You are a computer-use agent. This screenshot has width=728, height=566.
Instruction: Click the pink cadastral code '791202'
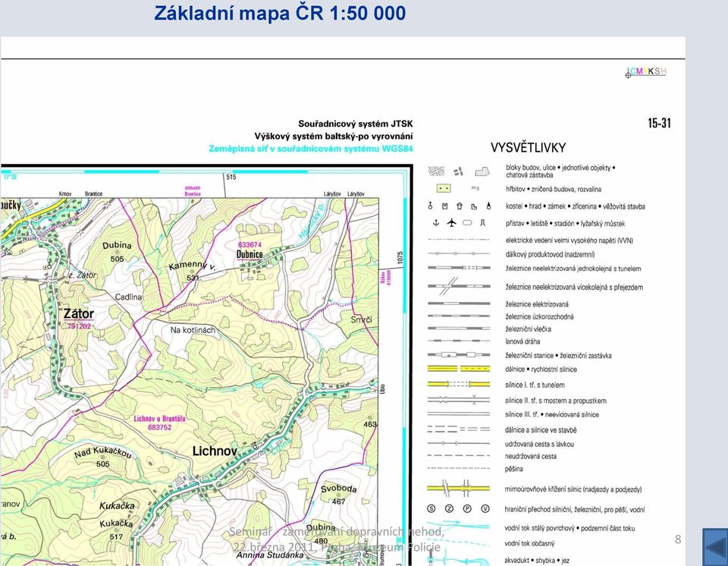coord(79,326)
